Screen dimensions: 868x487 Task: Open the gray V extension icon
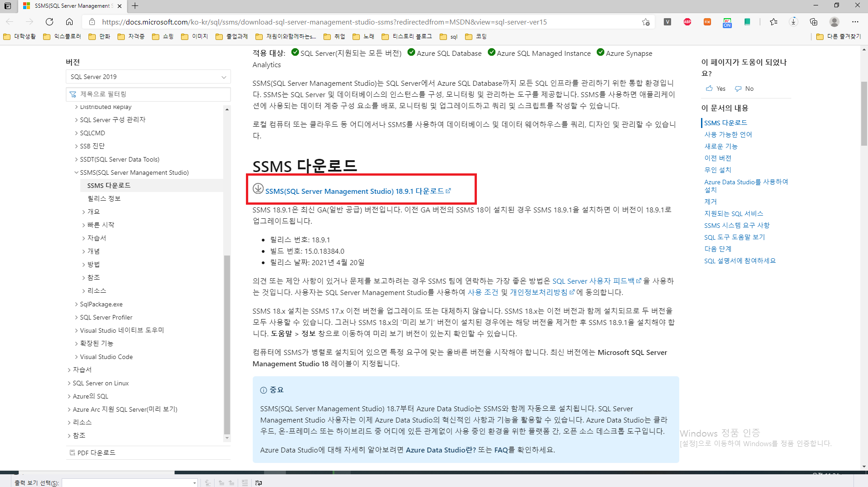click(667, 22)
